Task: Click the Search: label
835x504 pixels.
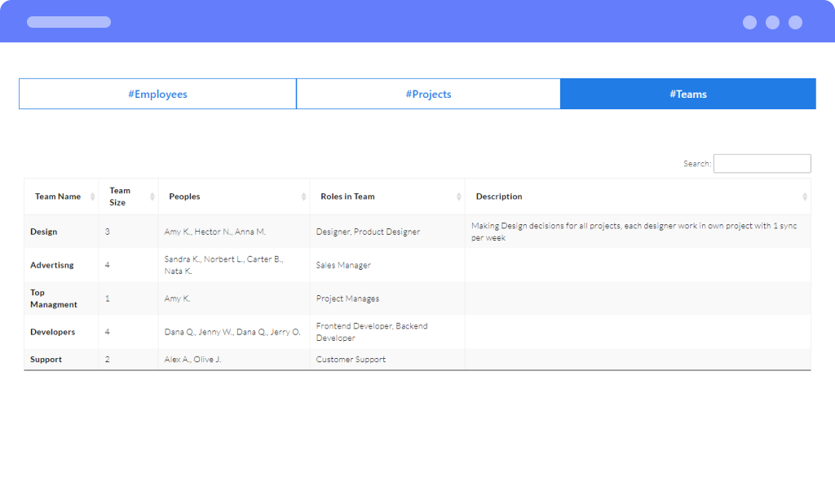Action: (697, 164)
